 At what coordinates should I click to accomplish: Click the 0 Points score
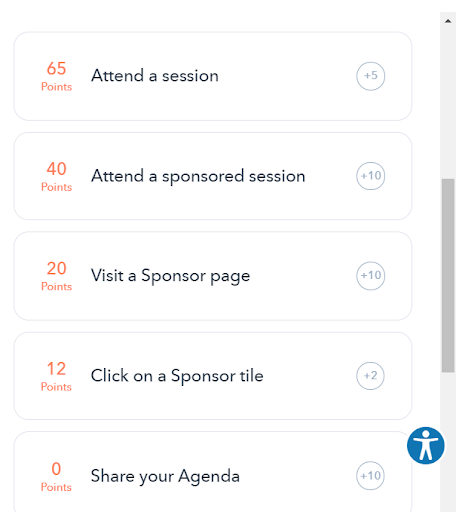(56, 477)
